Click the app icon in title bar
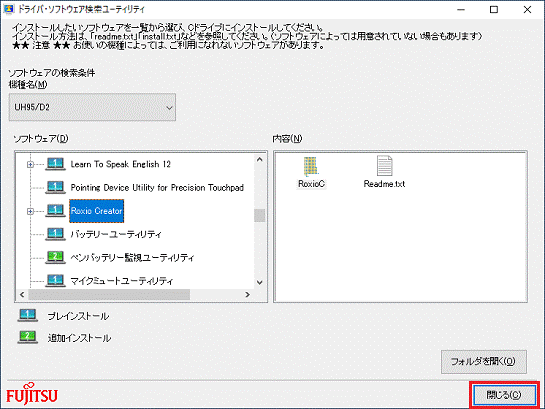The image size is (545, 409). 8,9
